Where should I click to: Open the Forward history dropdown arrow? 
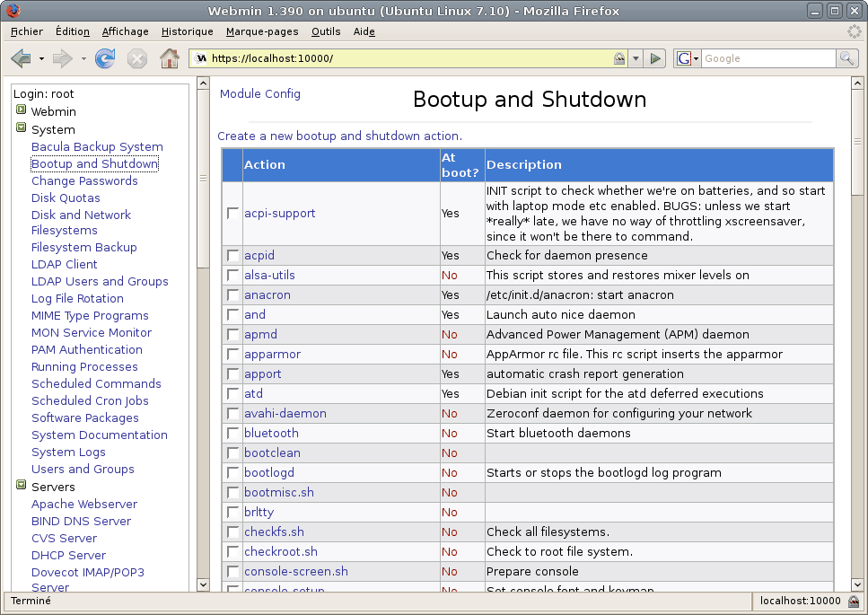pos(83,58)
